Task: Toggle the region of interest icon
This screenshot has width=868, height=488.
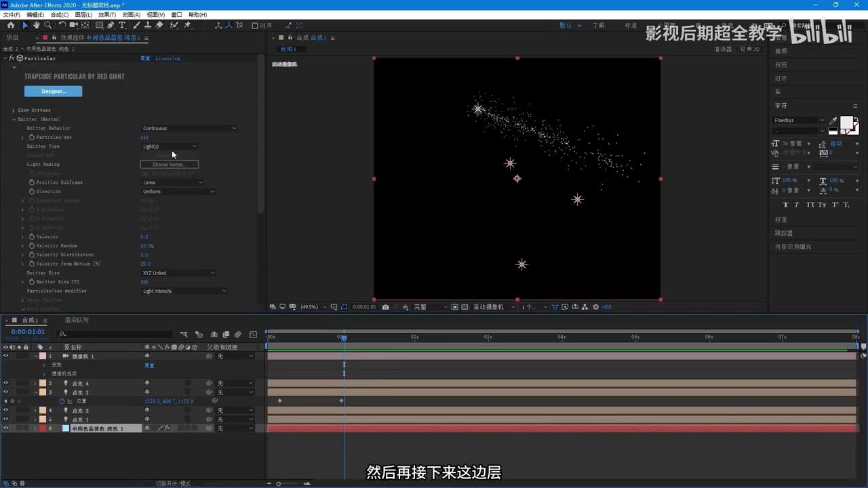Action: (x=454, y=307)
